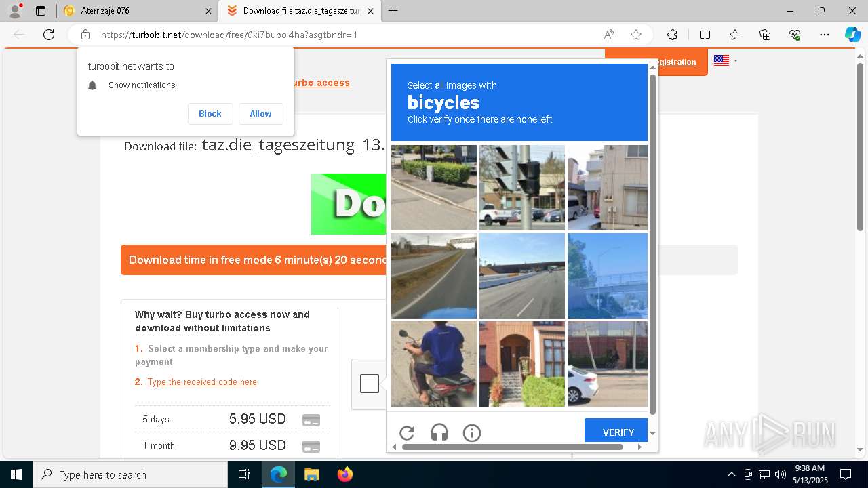Select captcha tile with curving road
Image resolution: width=868 pixels, height=488 pixels.
434,276
